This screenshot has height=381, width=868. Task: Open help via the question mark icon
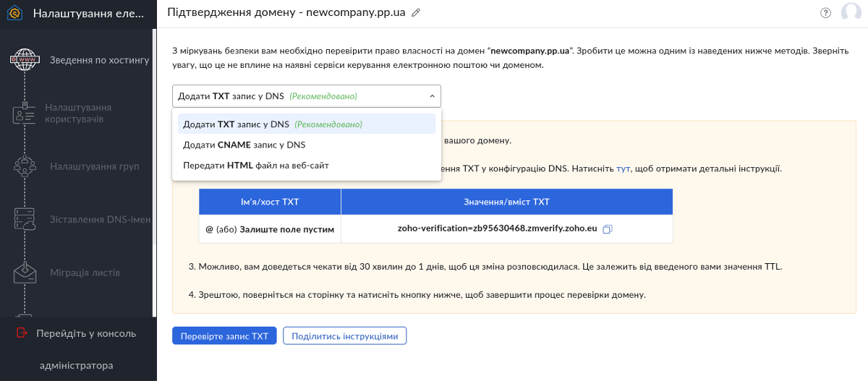pyautogui.click(x=826, y=12)
